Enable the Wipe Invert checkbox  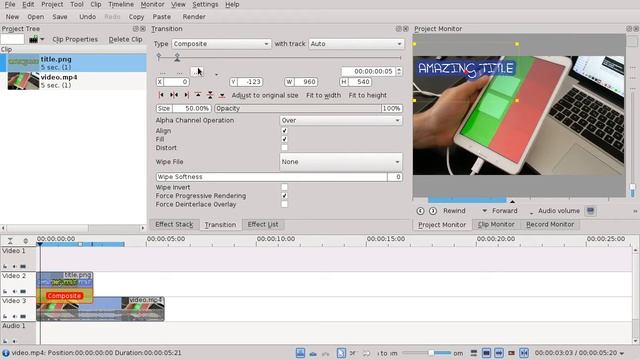[x=284, y=187]
